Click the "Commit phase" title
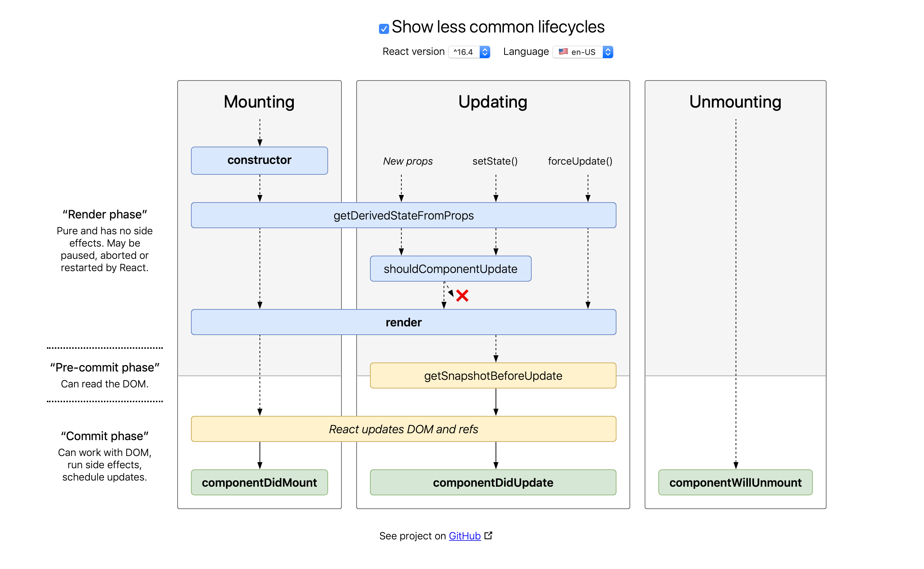 (x=105, y=436)
